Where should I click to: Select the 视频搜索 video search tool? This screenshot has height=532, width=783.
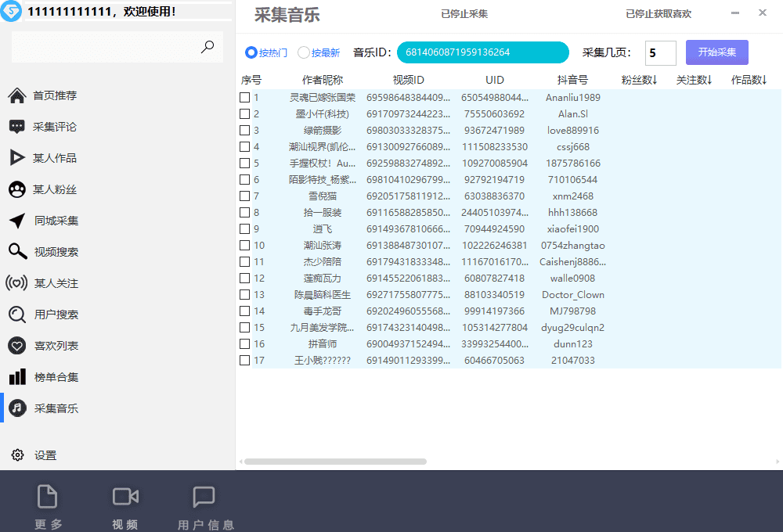[x=48, y=251]
